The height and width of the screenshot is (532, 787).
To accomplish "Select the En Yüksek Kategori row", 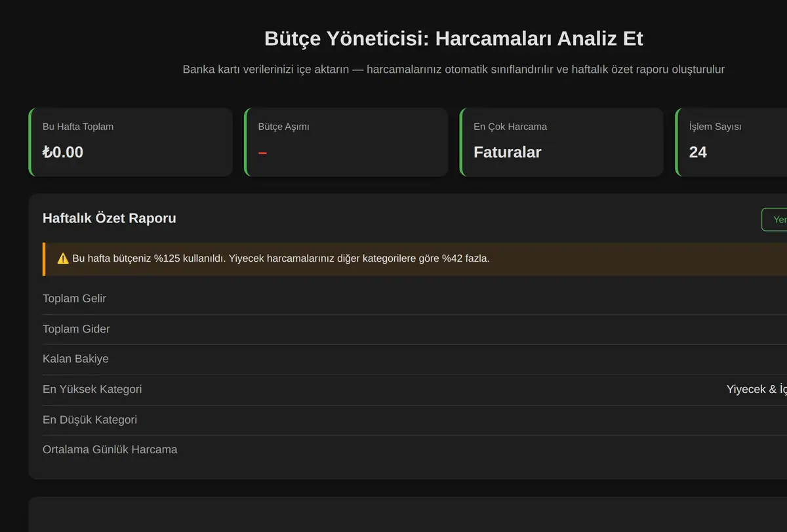I will tap(414, 389).
